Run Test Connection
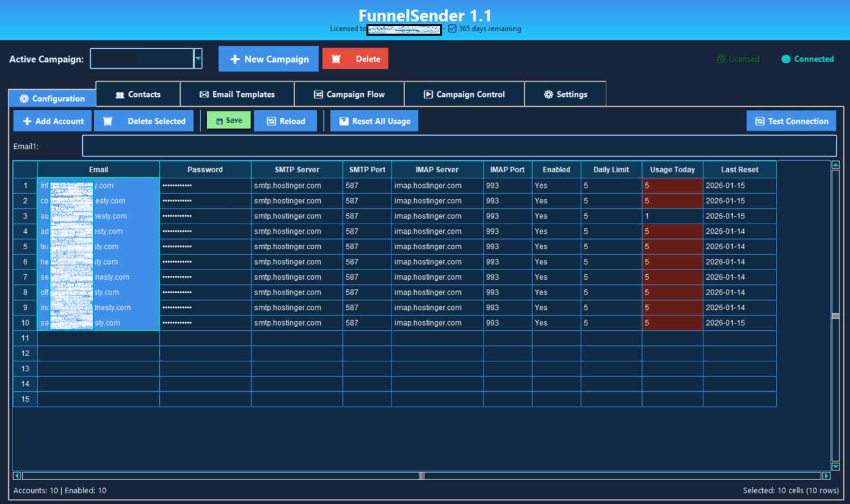The height and width of the screenshot is (504, 850). point(792,121)
